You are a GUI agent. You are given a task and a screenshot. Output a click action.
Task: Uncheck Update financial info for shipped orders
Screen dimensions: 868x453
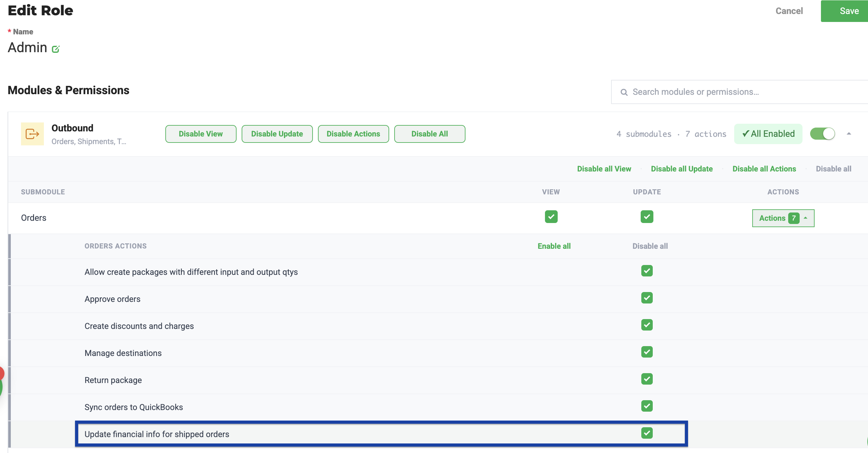(x=647, y=433)
